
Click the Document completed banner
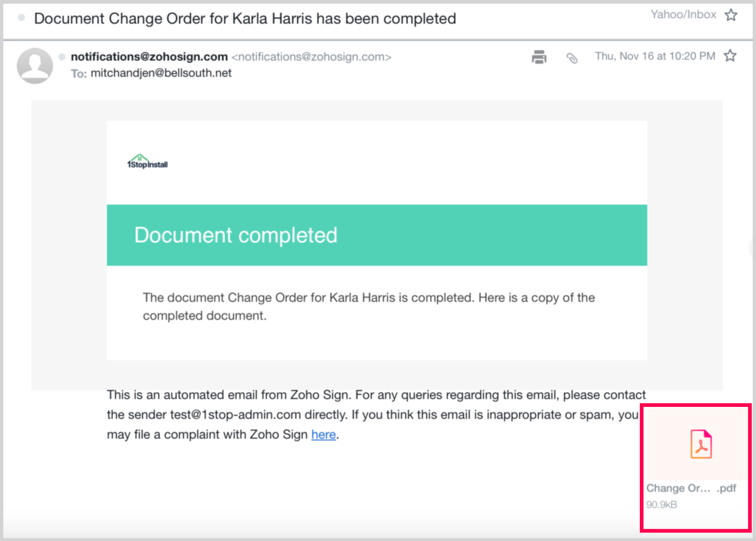[x=376, y=235]
